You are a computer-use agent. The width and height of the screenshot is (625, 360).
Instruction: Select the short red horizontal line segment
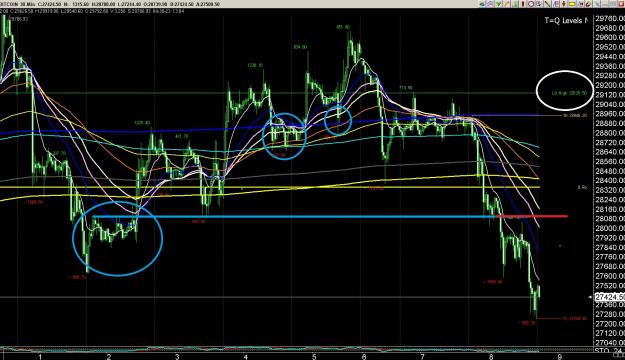[531, 216]
